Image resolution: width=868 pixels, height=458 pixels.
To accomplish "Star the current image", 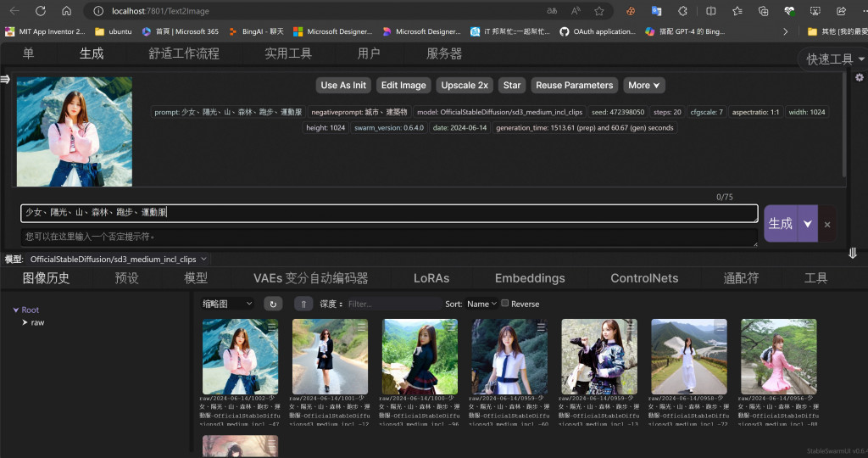I will (x=511, y=86).
